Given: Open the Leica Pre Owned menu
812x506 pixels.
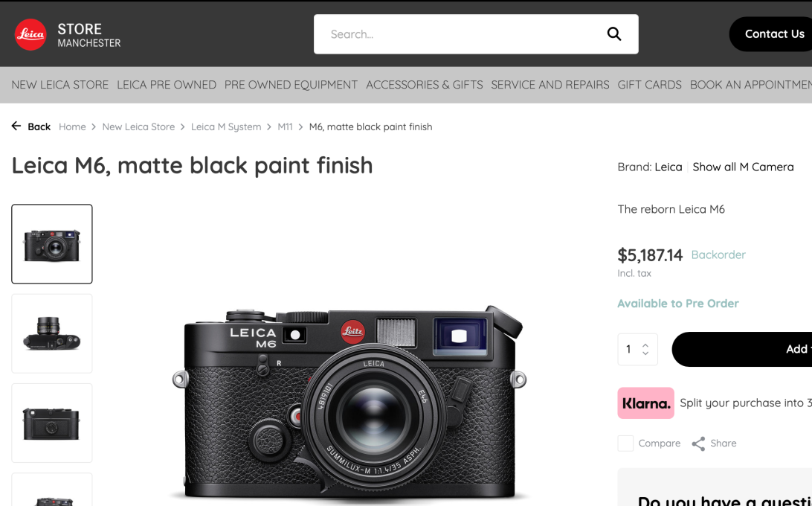Looking at the screenshot, I should pyautogui.click(x=167, y=85).
